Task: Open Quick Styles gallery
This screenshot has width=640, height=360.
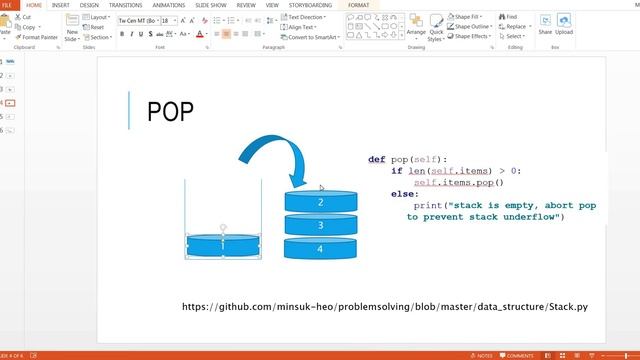Action: coord(436,27)
